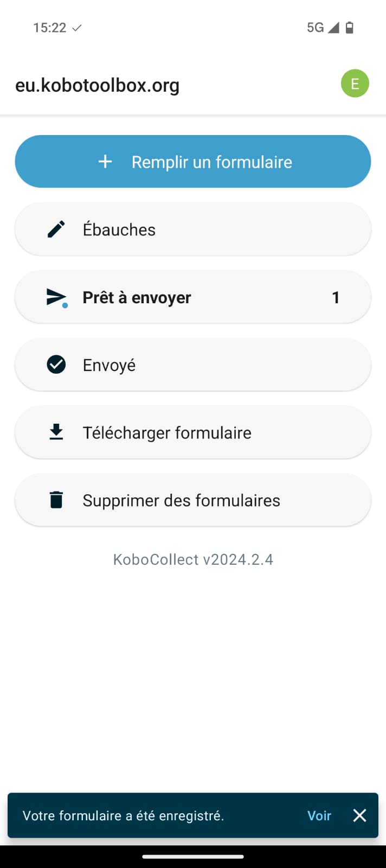
Task: Tap the plus icon on Remplir button
Action: pyautogui.click(x=105, y=162)
